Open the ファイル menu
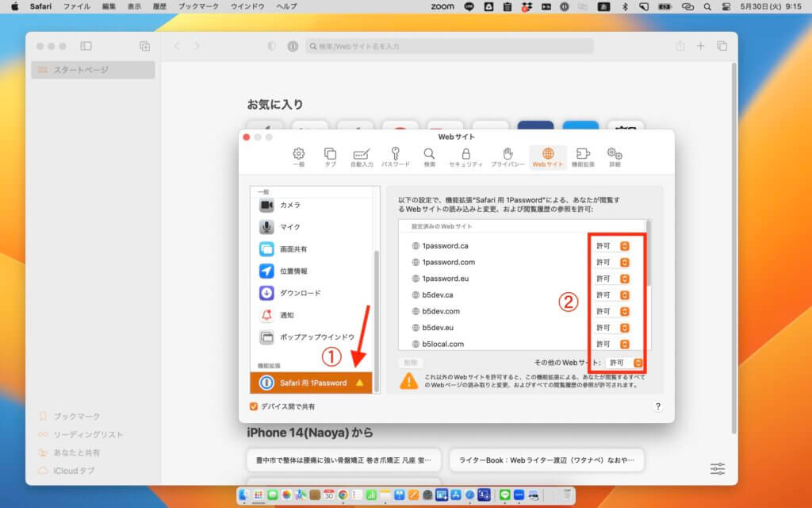 point(77,6)
